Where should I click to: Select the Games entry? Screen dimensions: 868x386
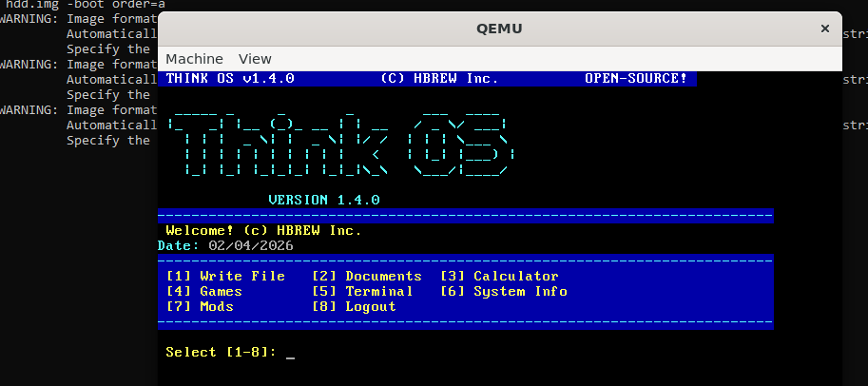204,292
